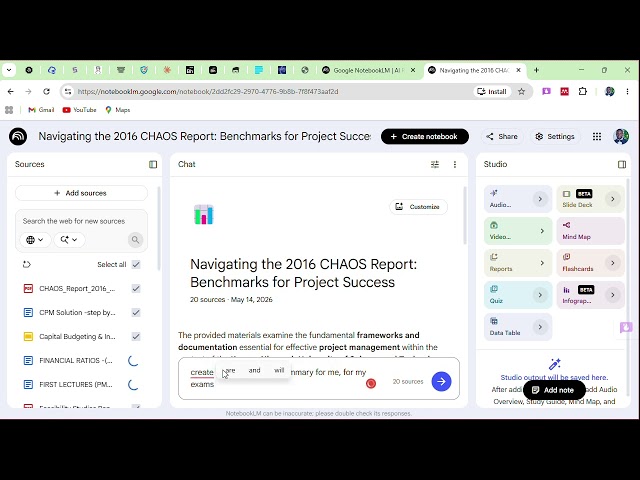
Task: Pick the 'and' autocomplete suggestion
Action: (x=254, y=370)
